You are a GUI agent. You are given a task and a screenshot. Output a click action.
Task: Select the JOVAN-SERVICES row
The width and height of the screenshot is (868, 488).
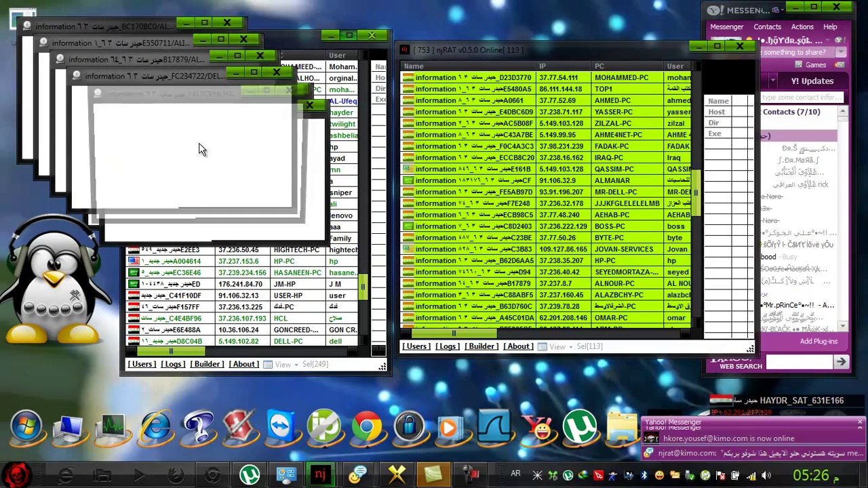pos(547,249)
